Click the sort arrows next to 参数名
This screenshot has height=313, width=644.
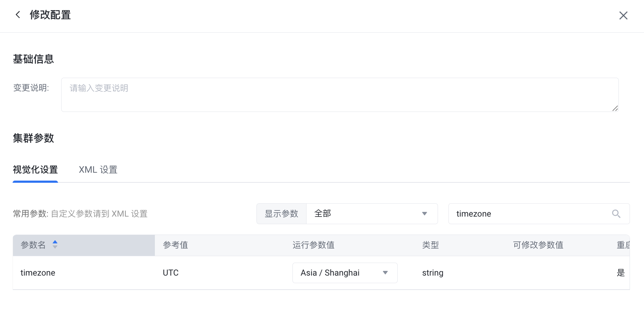pyautogui.click(x=55, y=245)
